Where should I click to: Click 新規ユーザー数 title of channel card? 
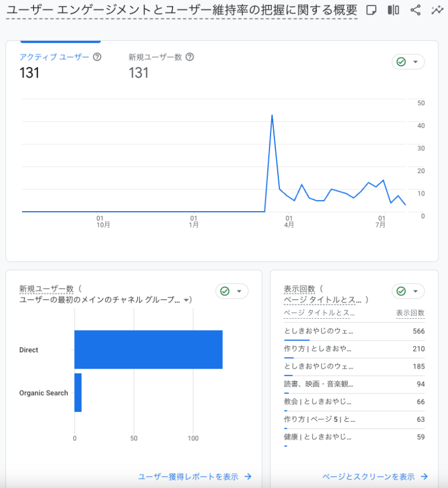(x=46, y=289)
